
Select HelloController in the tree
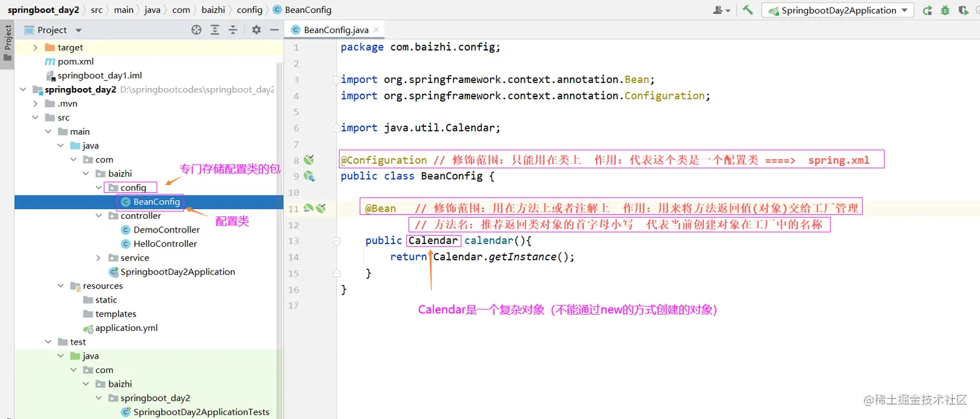[x=165, y=243]
